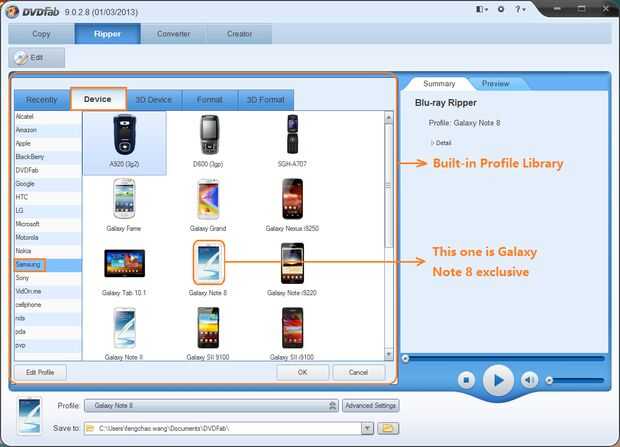Viewport: 620px width, 447px height.
Task: Stop playback in the preview player
Action: (x=467, y=380)
